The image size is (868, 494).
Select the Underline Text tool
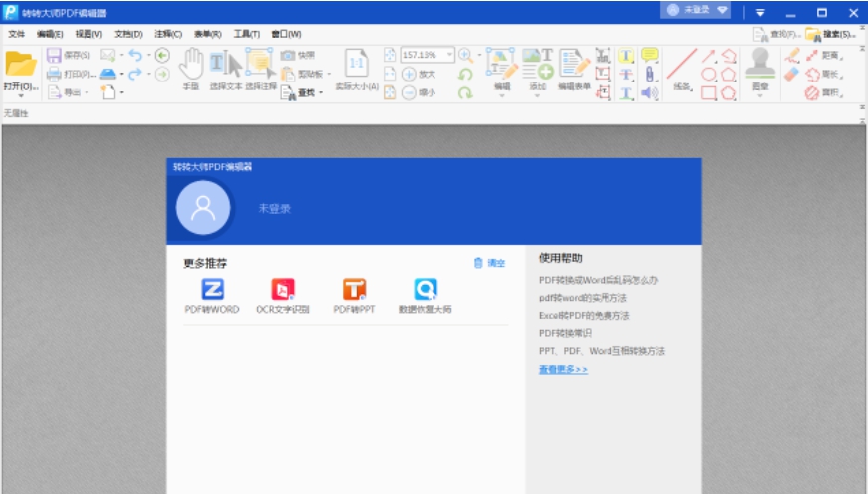click(626, 93)
